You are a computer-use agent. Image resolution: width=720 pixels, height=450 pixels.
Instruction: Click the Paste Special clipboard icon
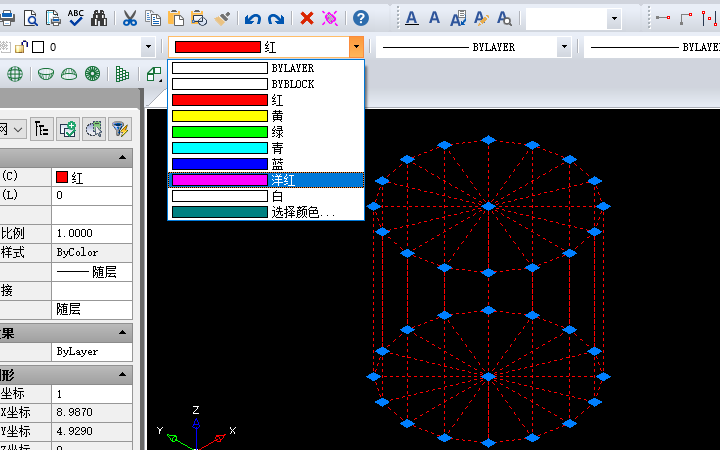199,18
